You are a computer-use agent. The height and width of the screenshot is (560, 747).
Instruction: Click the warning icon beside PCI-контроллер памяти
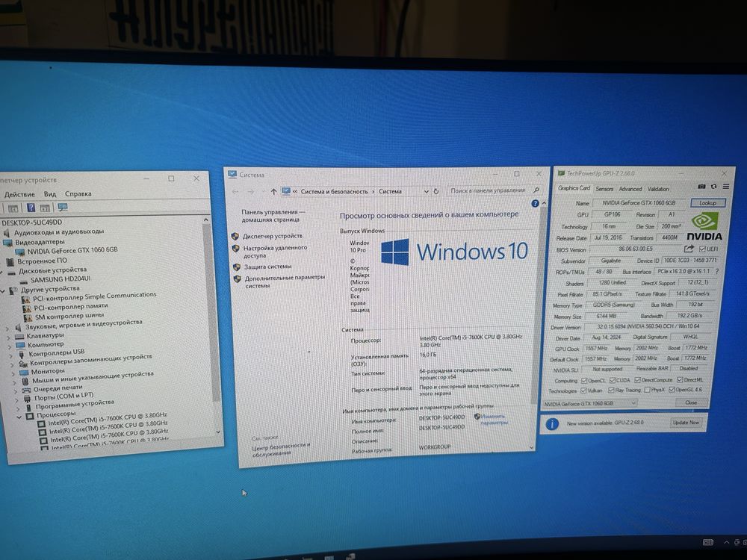coord(27,308)
